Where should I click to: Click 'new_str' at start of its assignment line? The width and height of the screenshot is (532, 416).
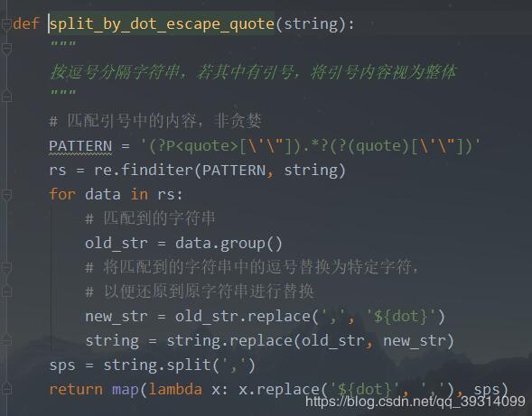[x=117, y=317]
